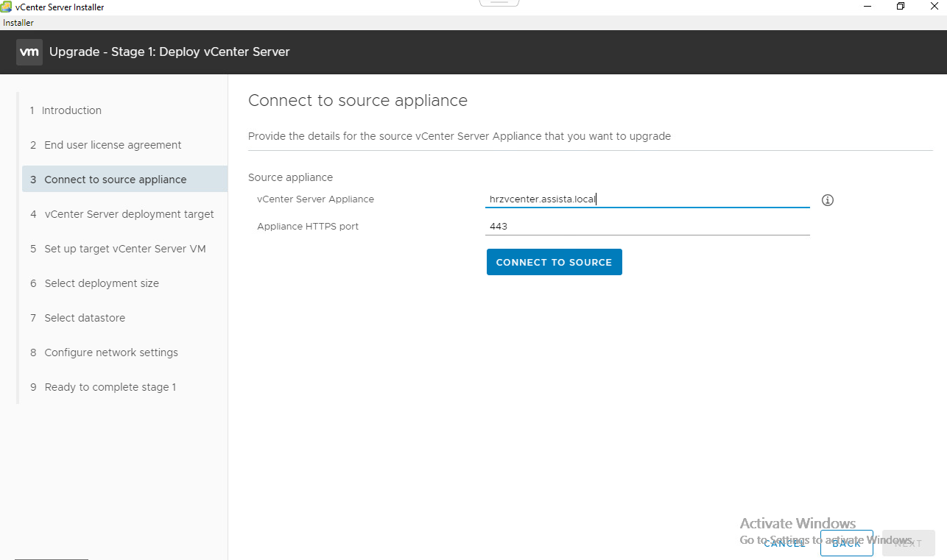
Task: Click the Provide the details description text
Action: 460,136
